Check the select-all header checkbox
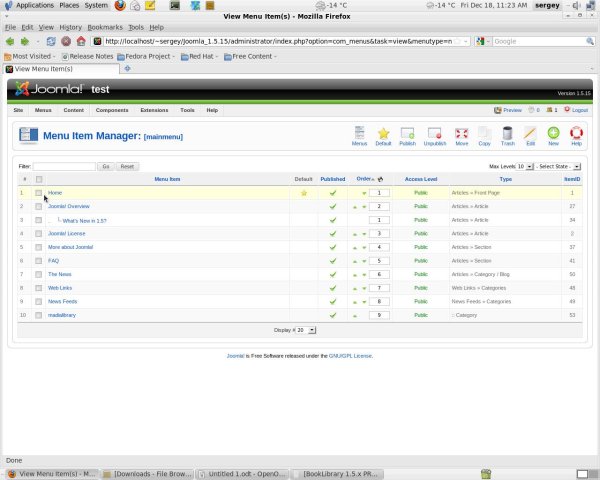Image resolution: width=600 pixels, height=480 pixels. (39, 179)
